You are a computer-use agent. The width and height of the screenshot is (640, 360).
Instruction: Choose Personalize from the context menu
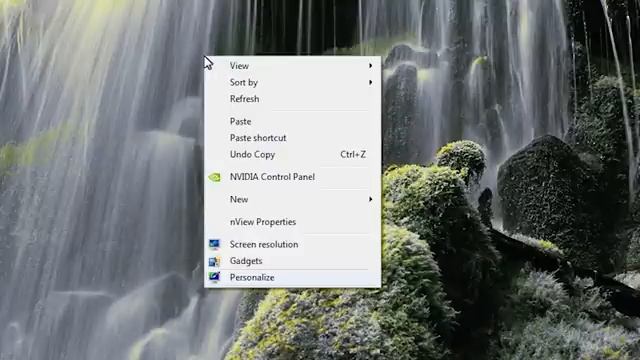pyautogui.click(x=292, y=278)
